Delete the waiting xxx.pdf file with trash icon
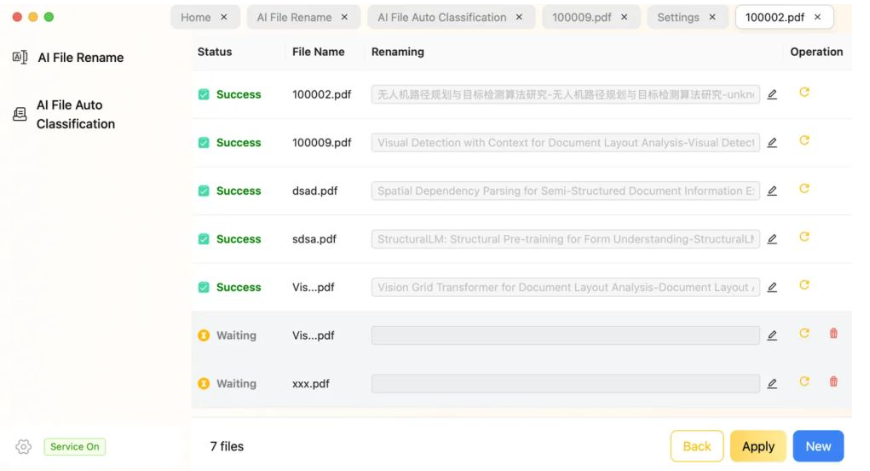Viewport: 870px width, 471px height. click(x=833, y=382)
